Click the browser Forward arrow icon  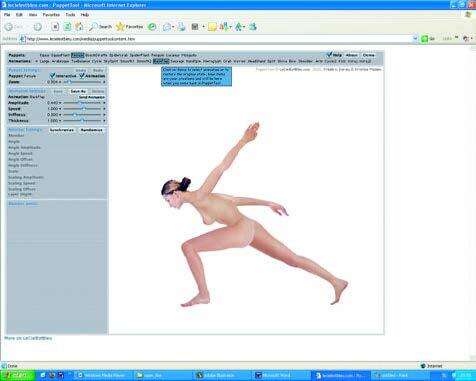point(38,27)
